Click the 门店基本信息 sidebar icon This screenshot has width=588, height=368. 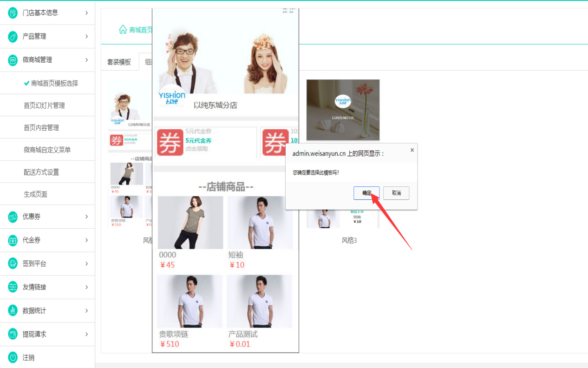[x=13, y=13]
